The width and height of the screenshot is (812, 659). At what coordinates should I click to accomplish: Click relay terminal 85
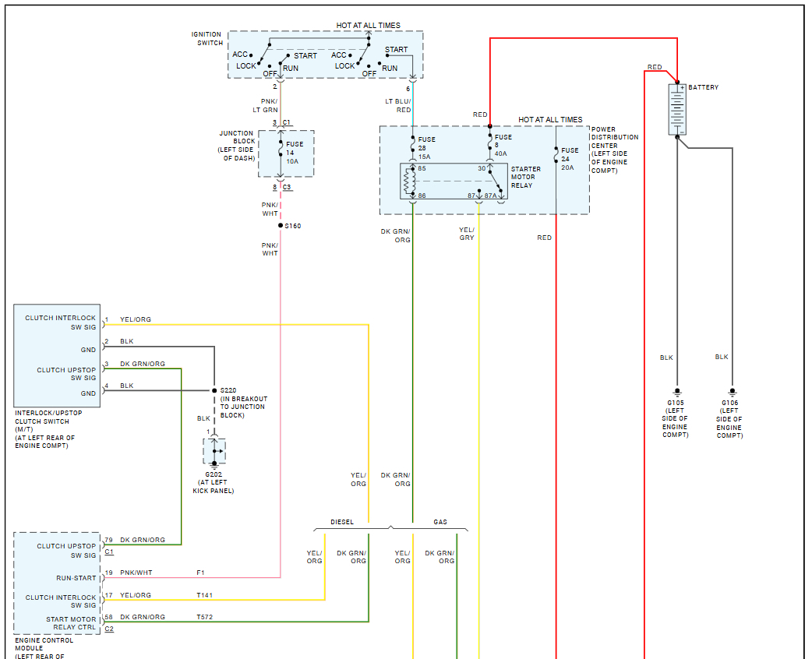[x=422, y=169]
